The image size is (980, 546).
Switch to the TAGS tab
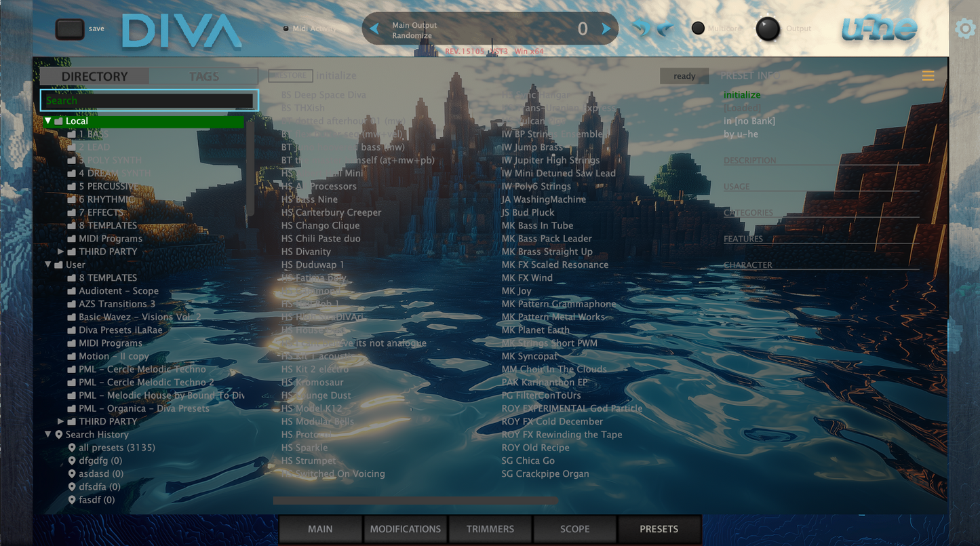point(204,76)
